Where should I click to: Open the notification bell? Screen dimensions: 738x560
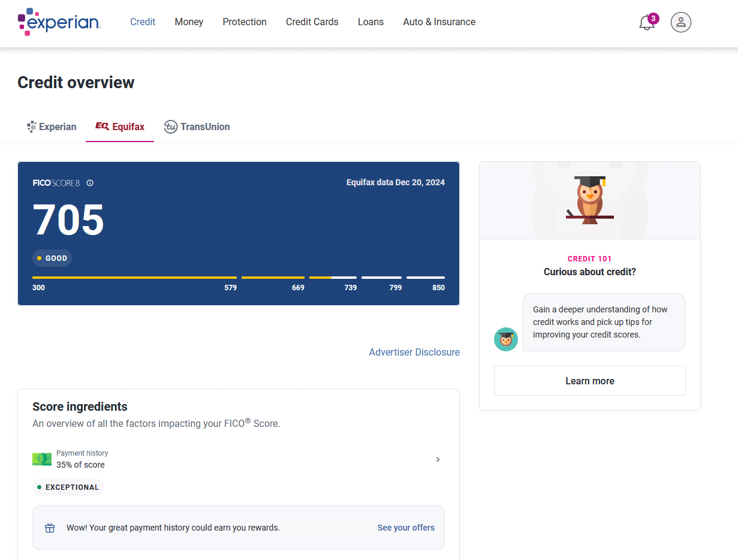tap(646, 23)
